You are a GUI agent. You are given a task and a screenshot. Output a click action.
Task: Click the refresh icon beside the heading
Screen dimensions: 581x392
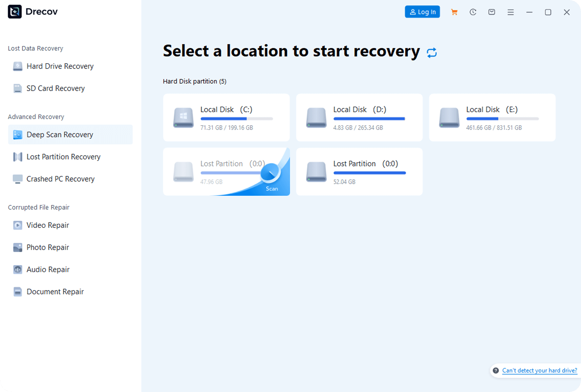coord(432,52)
